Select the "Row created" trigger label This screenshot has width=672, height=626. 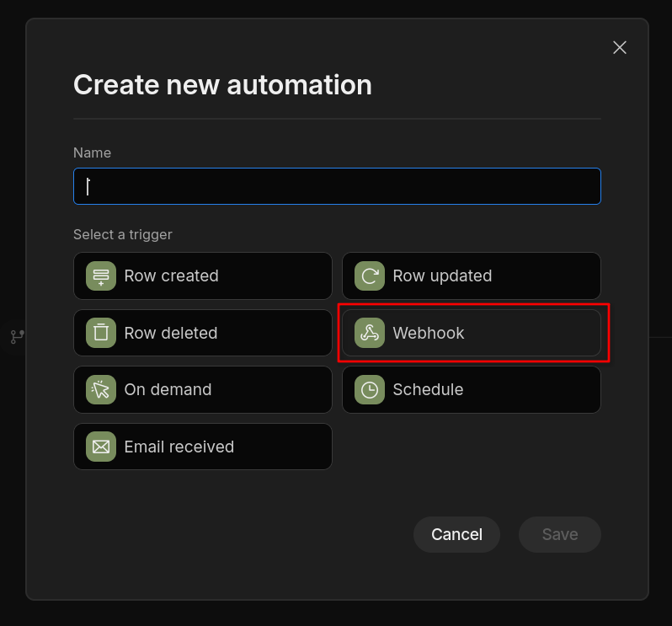172,276
